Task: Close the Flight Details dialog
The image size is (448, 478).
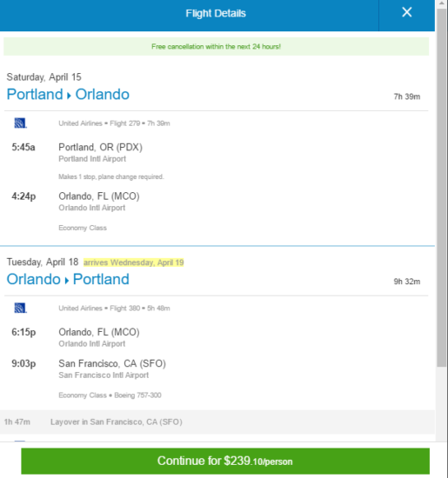Action: (x=406, y=12)
